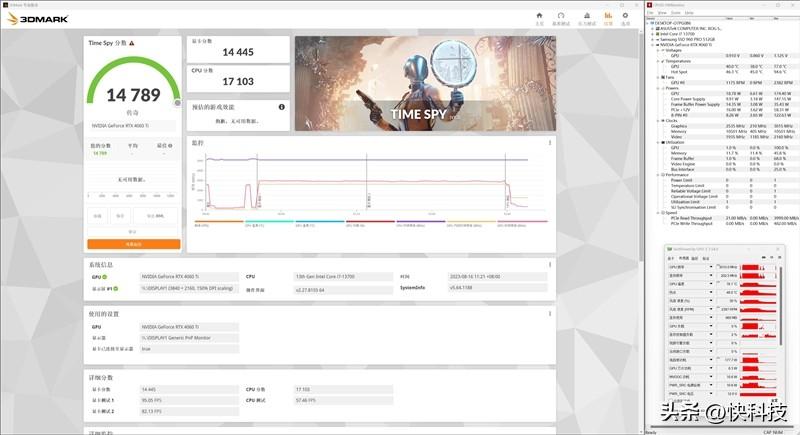The height and width of the screenshot is (435, 800).
Task: Collapse the Clocks node in HWiNFO
Action: tap(658, 121)
